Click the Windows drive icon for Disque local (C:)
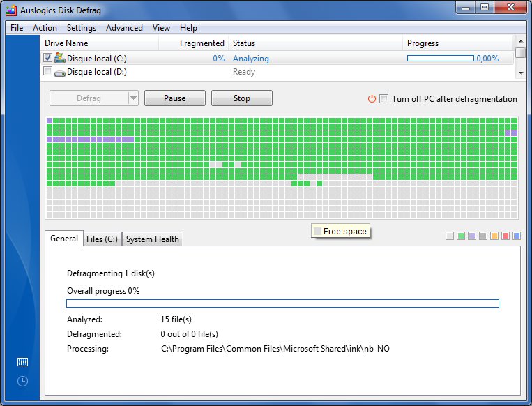 point(60,58)
